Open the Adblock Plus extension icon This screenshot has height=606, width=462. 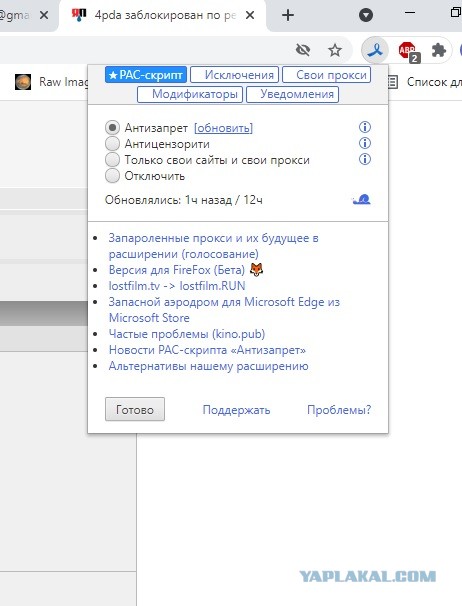(408, 51)
